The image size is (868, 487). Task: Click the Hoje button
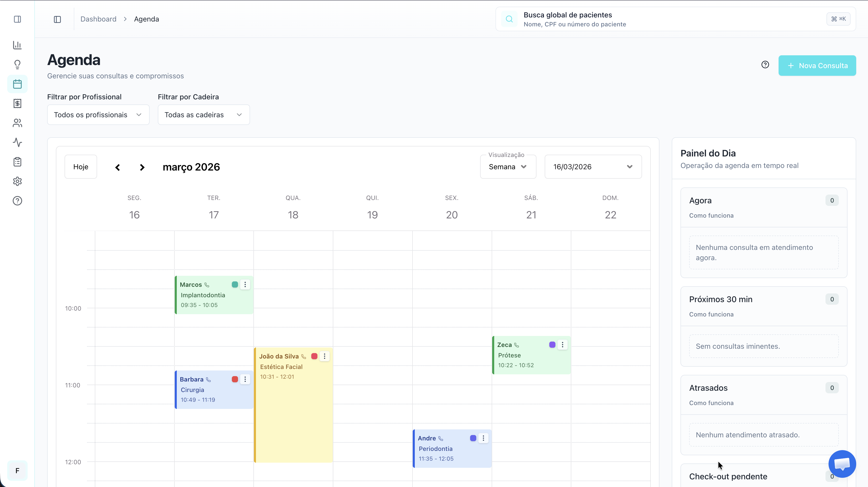(x=81, y=167)
